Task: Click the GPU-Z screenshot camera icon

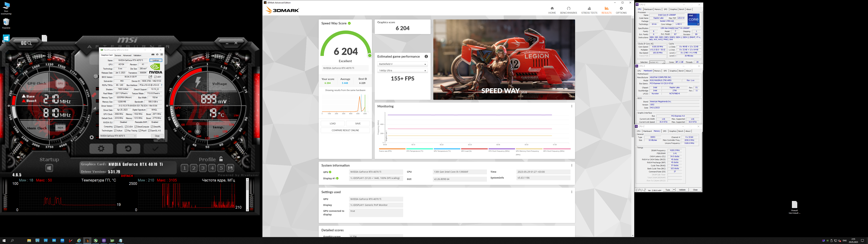Action: (153, 55)
